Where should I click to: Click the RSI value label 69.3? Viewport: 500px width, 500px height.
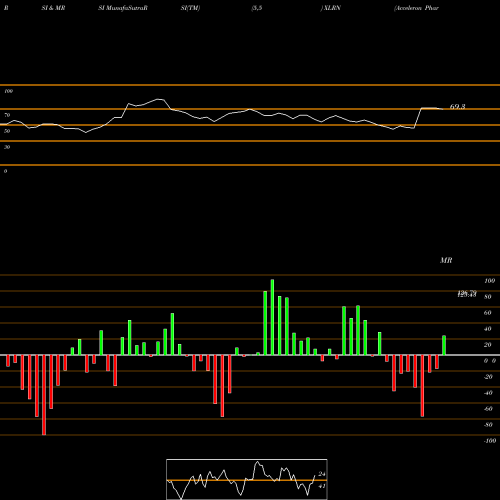coord(457,107)
